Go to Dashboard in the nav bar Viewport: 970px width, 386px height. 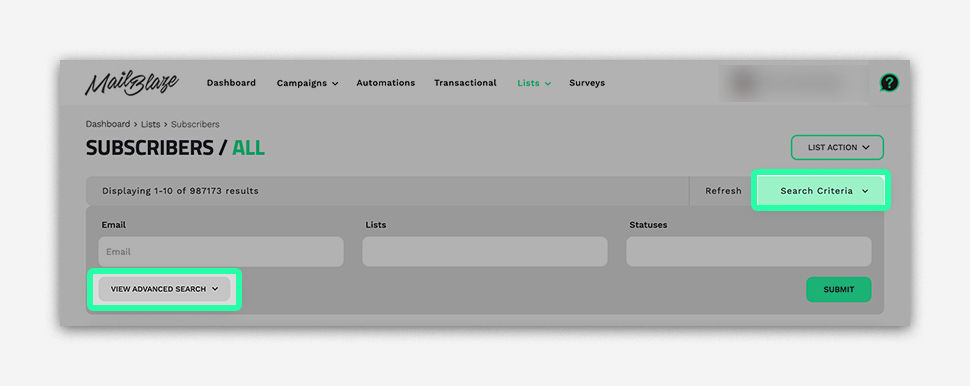click(231, 83)
